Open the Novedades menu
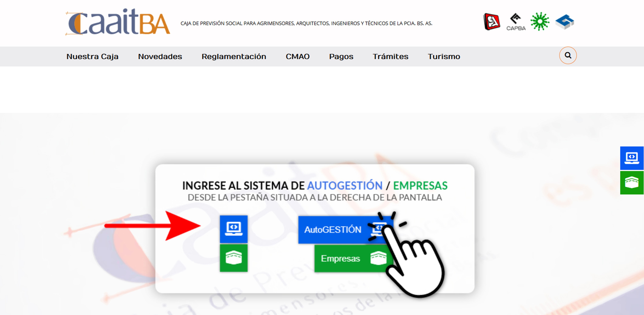The height and width of the screenshot is (315, 644). click(160, 56)
